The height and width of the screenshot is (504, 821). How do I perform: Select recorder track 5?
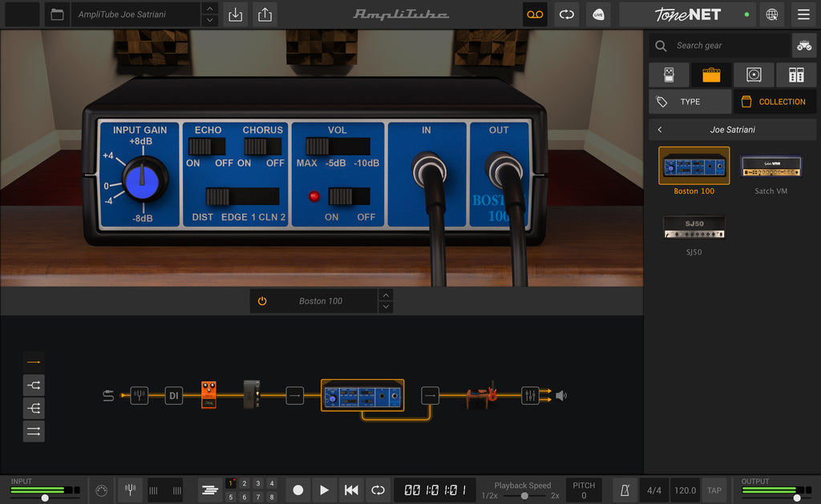[x=230, y=497]
